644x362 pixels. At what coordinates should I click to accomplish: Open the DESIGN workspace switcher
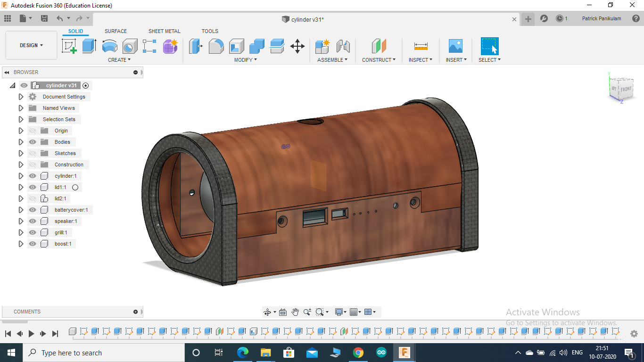point(31,45)
